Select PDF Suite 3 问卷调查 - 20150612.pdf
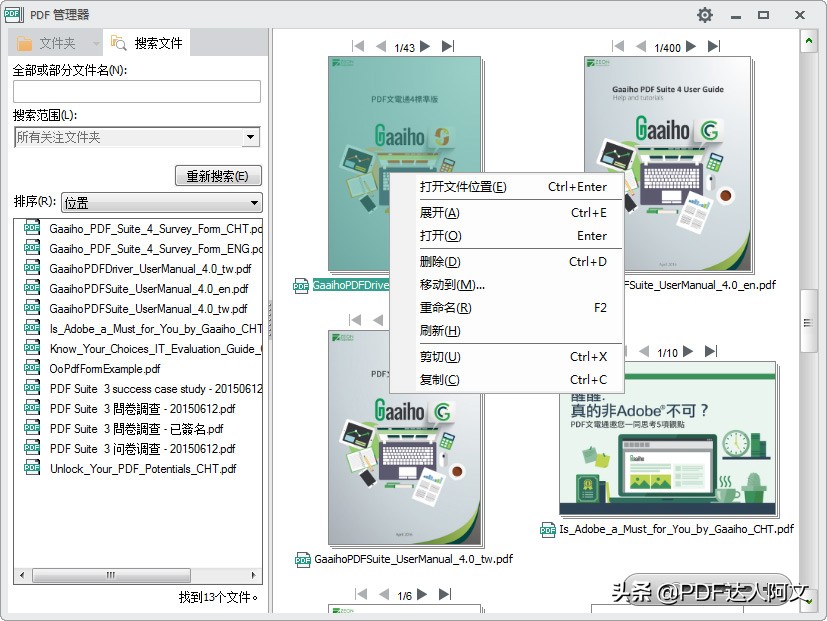 click(x=142, y=449)
